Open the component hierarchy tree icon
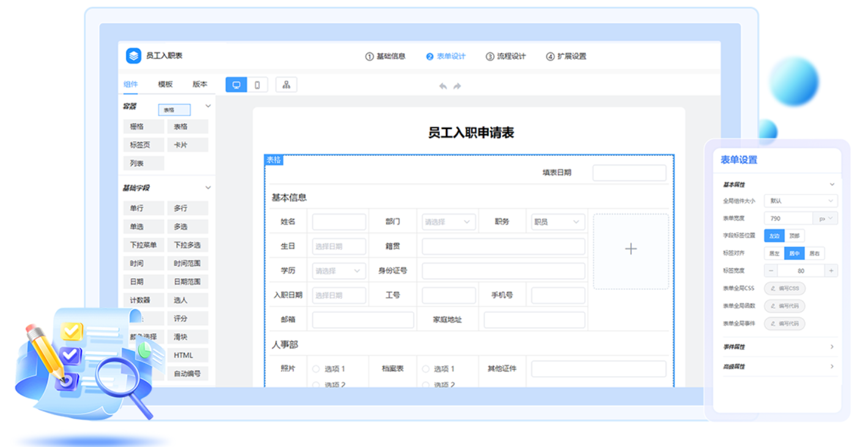This screenshot has width=868, height=447. [286, 85]
